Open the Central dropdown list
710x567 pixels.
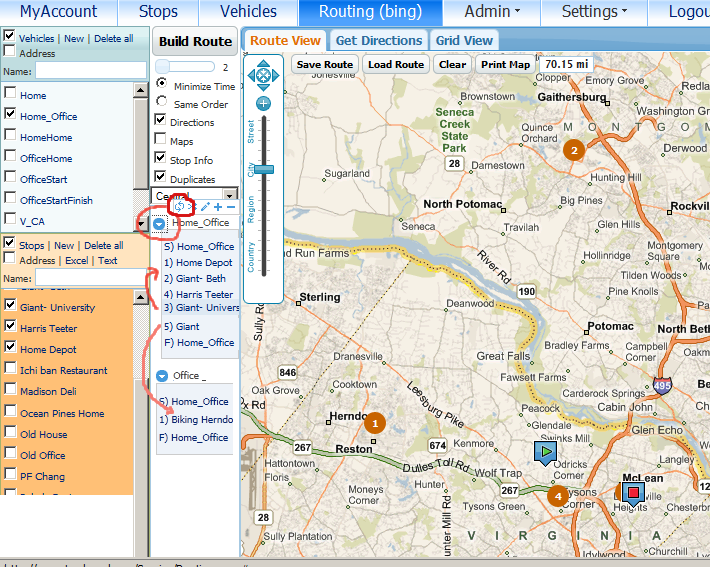(x=230, y=196)
